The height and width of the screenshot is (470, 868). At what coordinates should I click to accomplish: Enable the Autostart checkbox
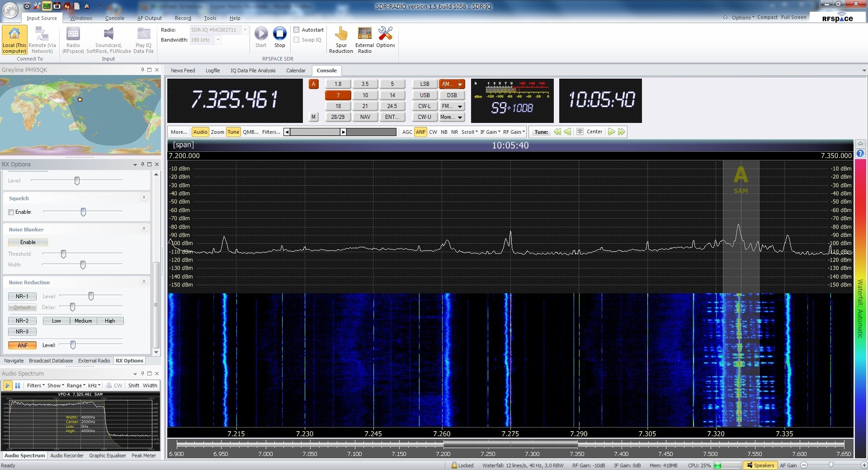(297, 29)
